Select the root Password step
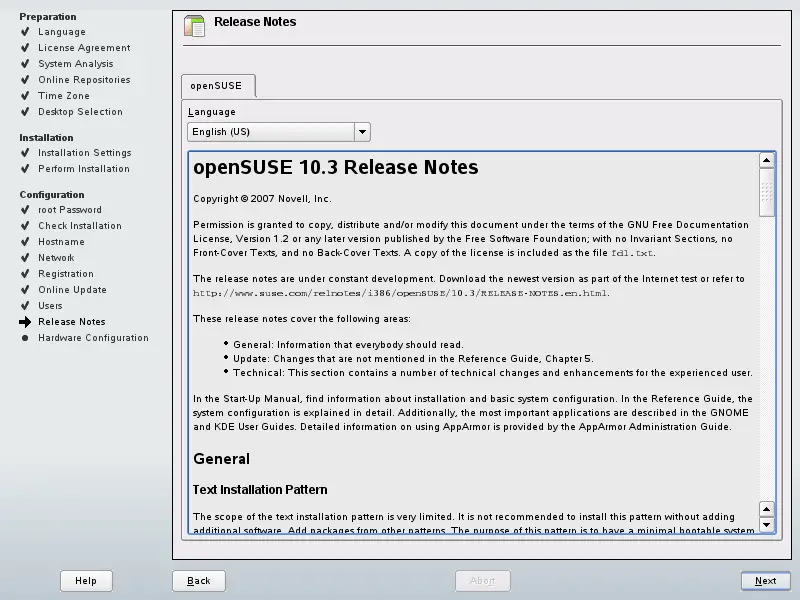 tap(70, 210)
